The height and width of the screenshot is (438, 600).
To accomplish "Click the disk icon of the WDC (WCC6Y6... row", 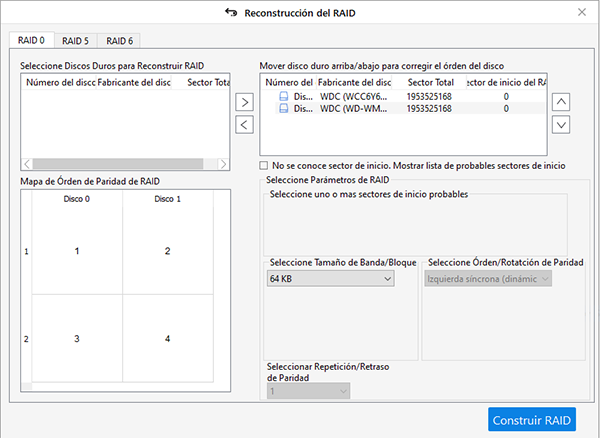I will point(284,96).
